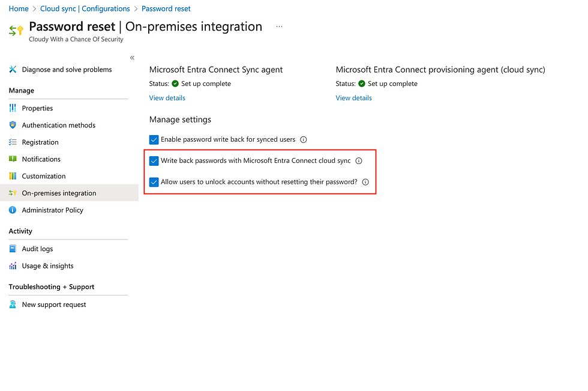Click the Registration sidebar icon
588x391 pixels.
click(x=13, y=142)
